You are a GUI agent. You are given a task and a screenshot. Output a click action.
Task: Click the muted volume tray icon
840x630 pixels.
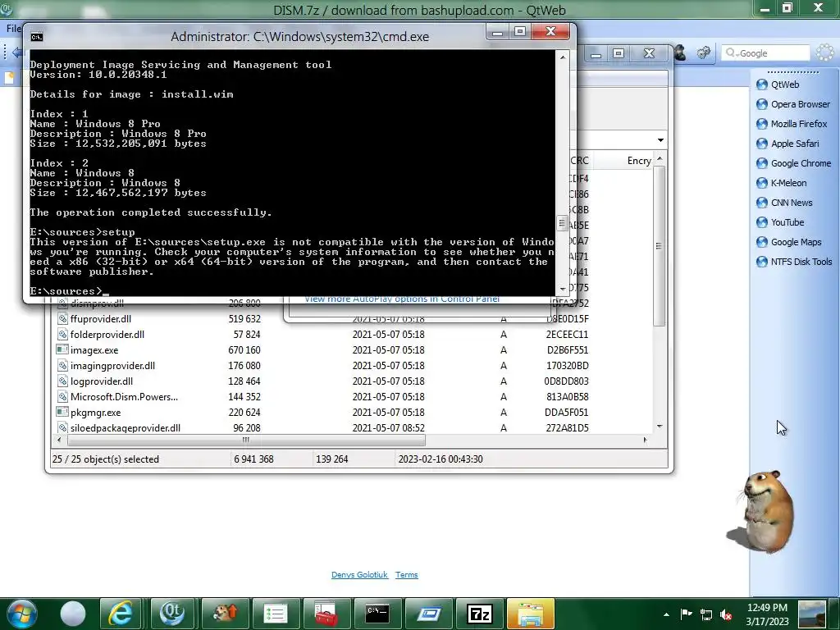coord(726,614)
